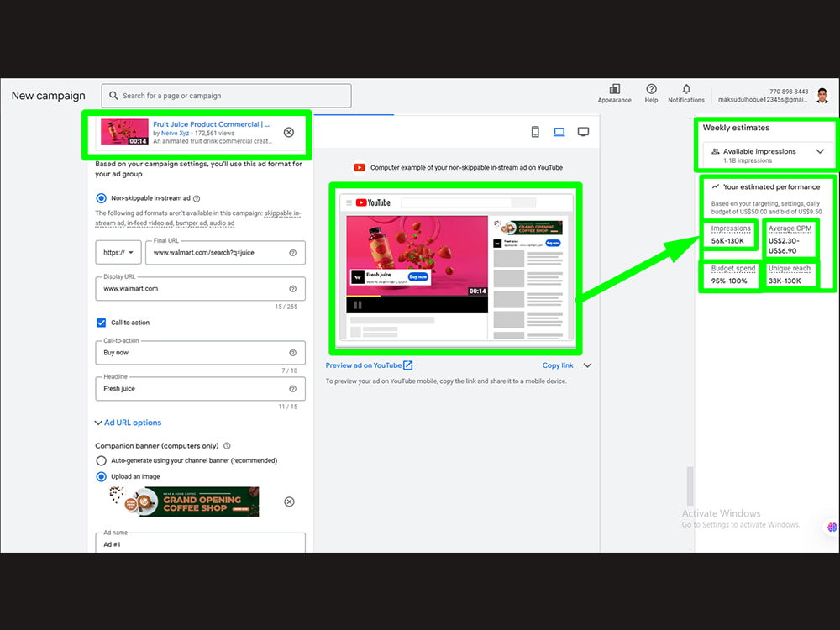Screen dimensions: 840x630
Task: Remove the uploaded companion banner image
Action: coord(289,501)
